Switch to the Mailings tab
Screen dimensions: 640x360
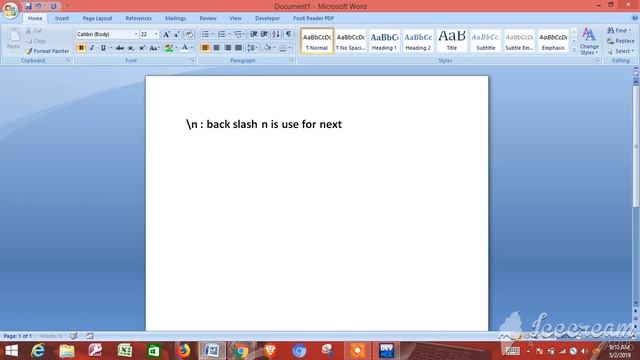point(176,18)
